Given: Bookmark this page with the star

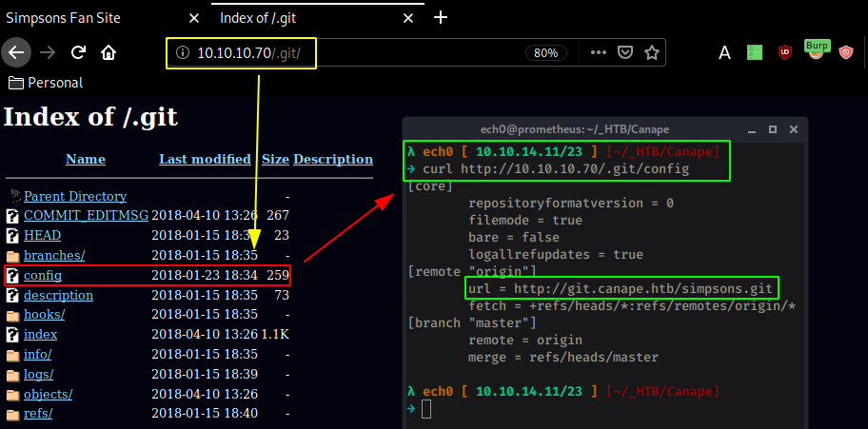Looking at the screenshot, I should point(652,52).
